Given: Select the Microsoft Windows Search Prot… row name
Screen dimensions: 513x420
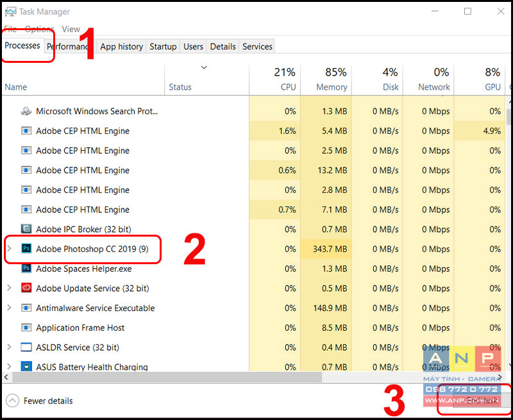Looking at the screenshot, I should point(97,111).
